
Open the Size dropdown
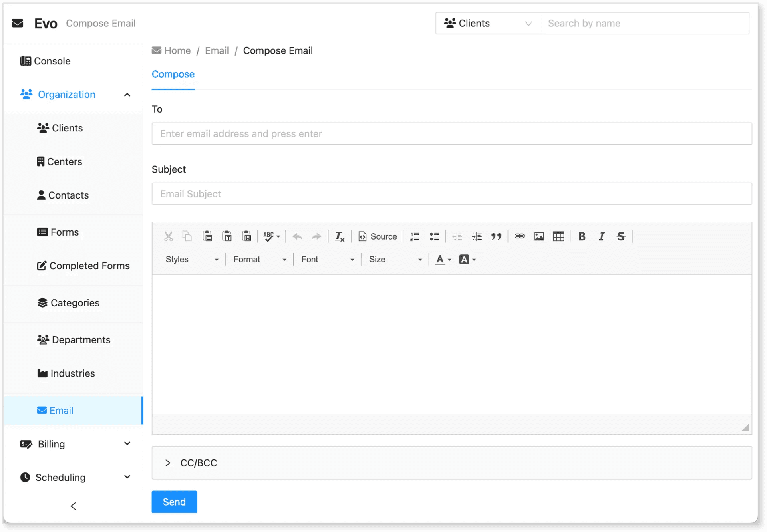tap(395, 259)
